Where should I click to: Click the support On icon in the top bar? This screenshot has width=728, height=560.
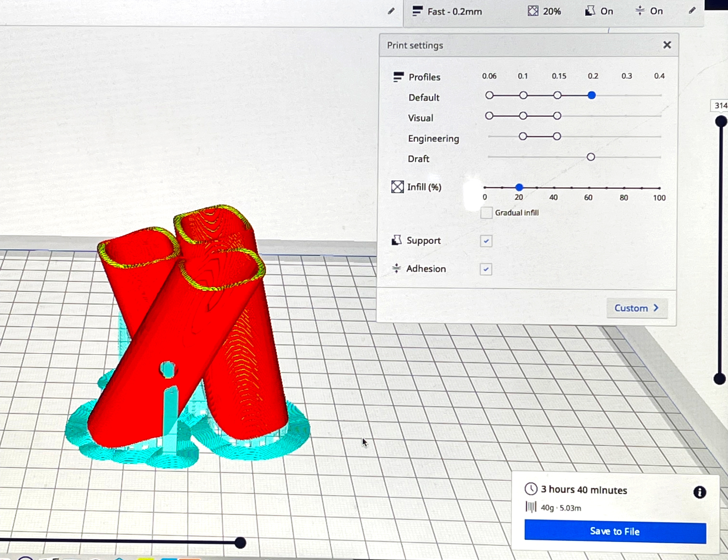point(590,11)
